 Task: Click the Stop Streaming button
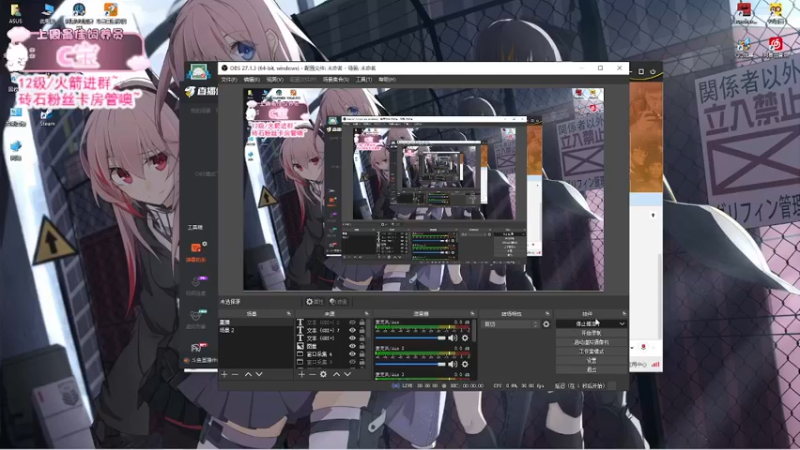587,323
